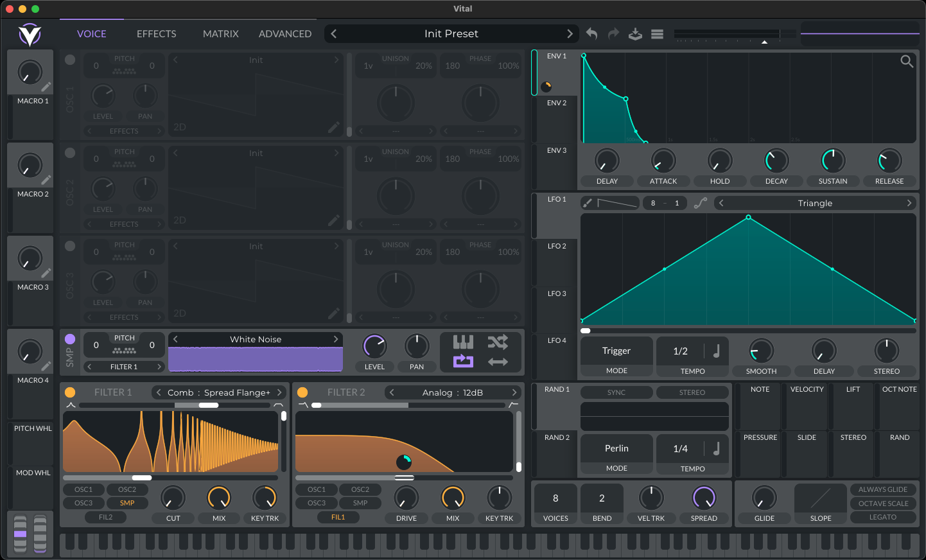Image resolution: width=926 pixels, height=560 pixels.
Task: Click the glide slope curve display
Action: pos(821,498)
